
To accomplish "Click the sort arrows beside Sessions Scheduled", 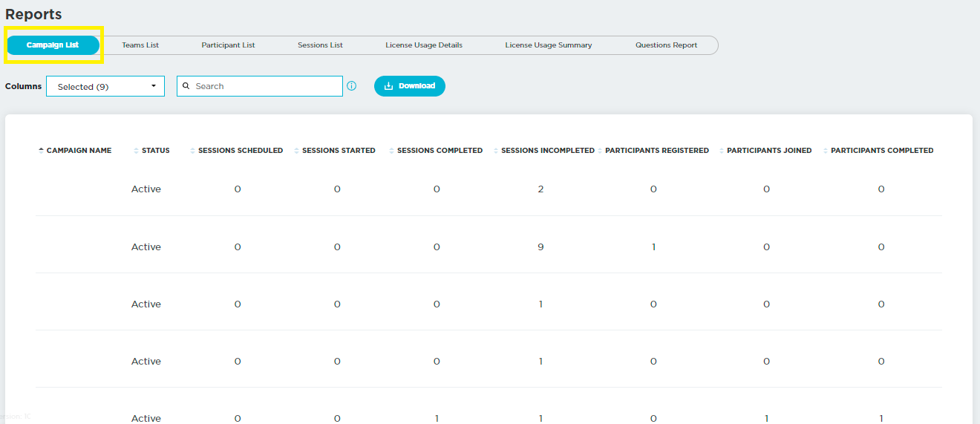I will pyautogui.click(x=192, y=151).
